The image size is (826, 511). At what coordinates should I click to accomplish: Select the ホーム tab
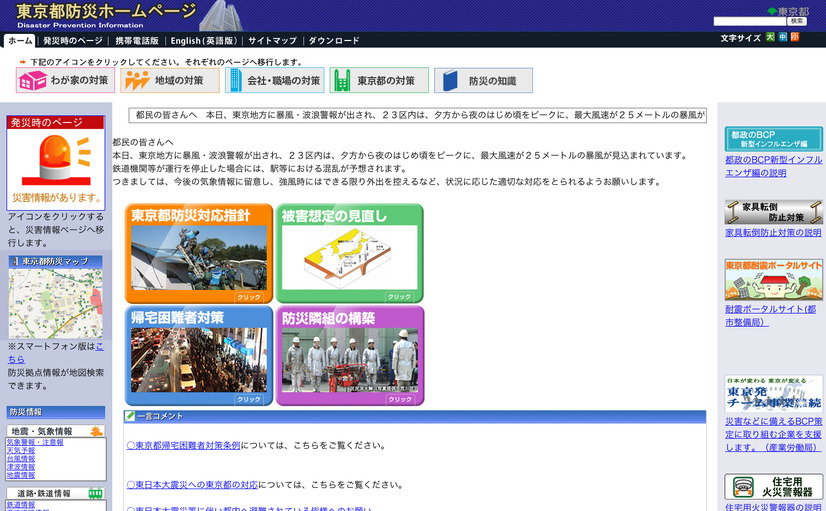pos(20,41)
